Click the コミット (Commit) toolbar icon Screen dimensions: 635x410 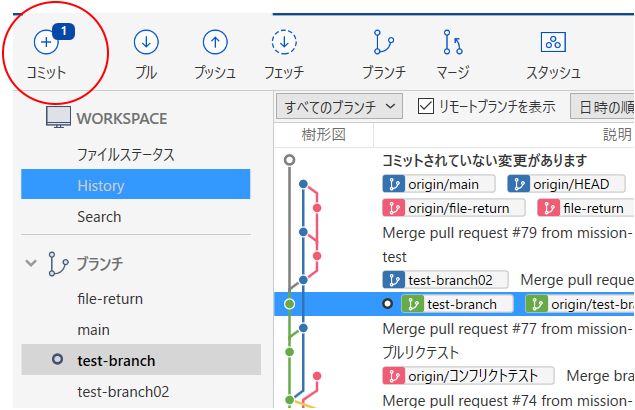47,43
